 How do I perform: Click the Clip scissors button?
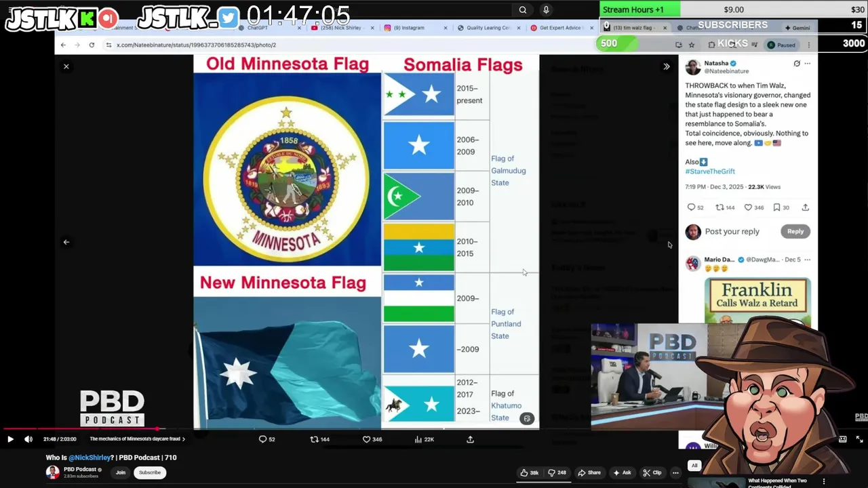(652, 472)
